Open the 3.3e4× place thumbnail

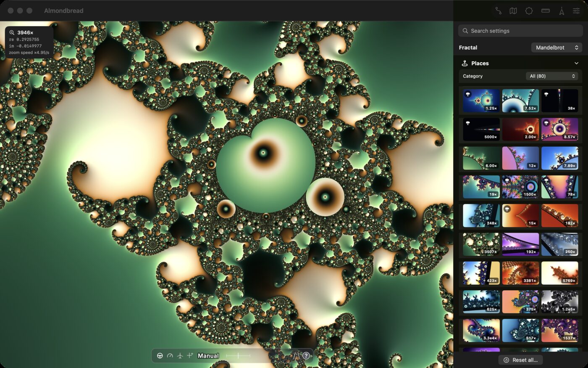[481, 330]
